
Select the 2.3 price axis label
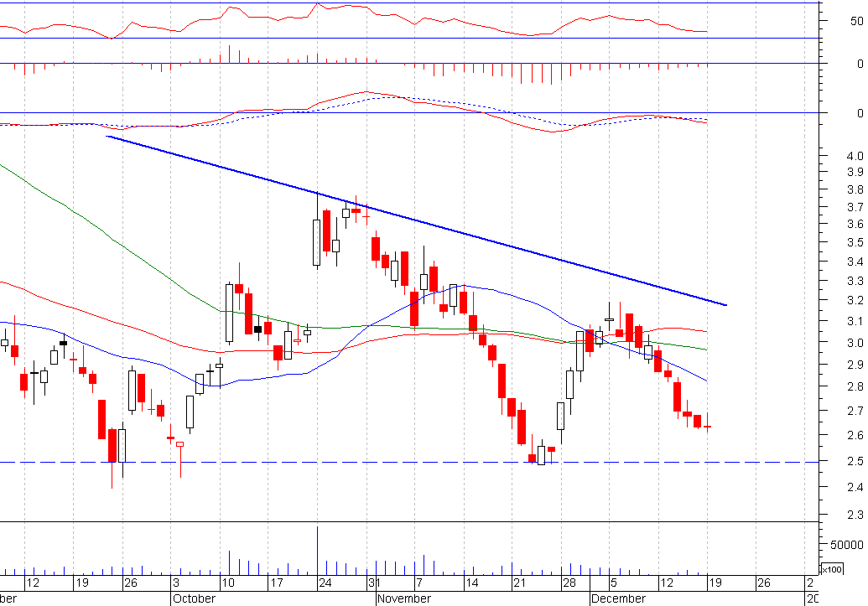tap(855, 515)
